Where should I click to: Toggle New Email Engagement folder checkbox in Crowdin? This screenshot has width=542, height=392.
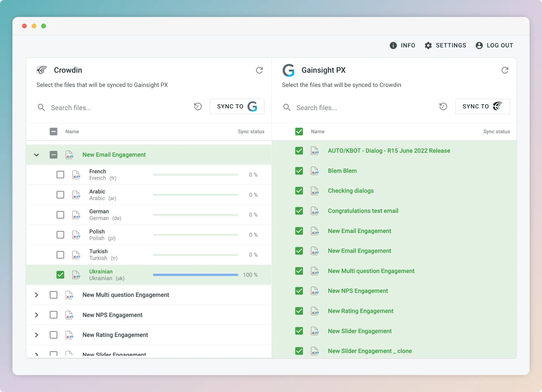53,155
